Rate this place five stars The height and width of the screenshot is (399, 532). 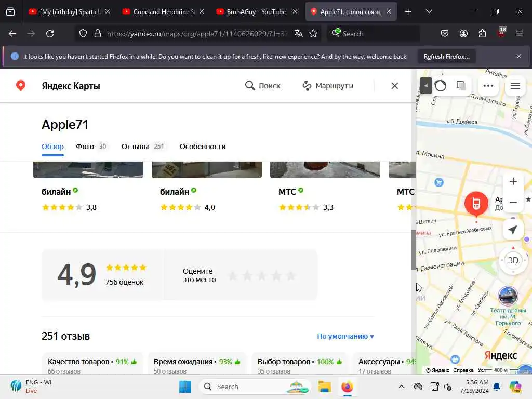pos(291,275)
